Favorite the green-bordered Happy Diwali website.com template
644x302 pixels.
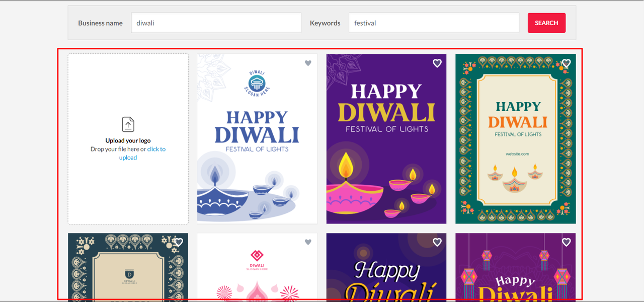[566, 63]
